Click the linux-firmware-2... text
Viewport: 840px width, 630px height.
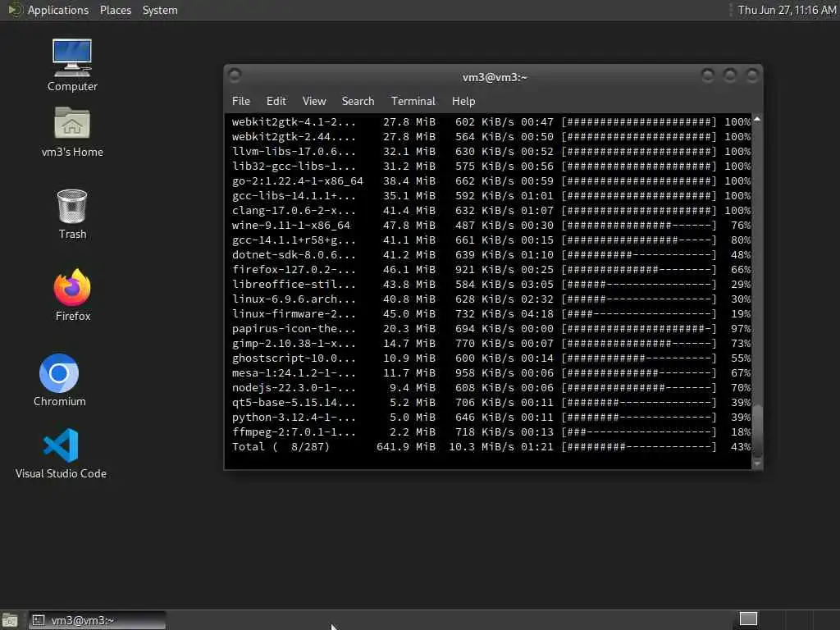(294, 314)
